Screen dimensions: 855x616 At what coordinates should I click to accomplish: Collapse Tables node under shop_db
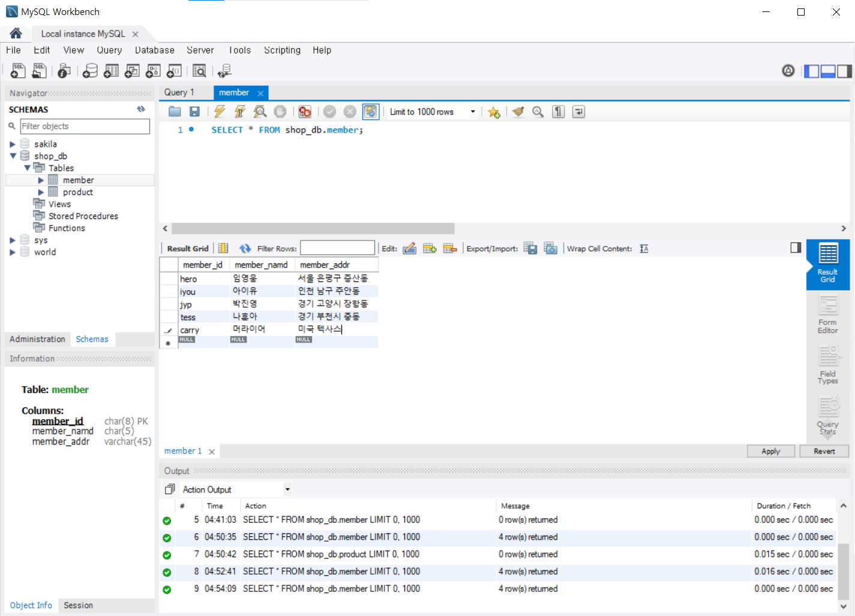pyautogui.click(x=27, y=168)
